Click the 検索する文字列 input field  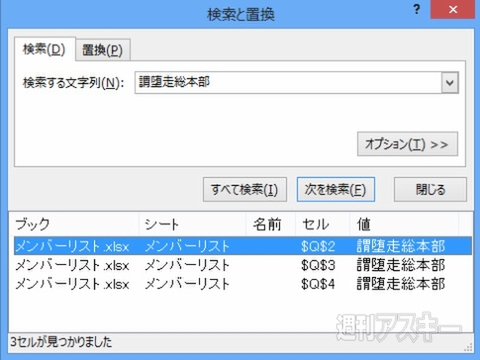coord(288,82)
